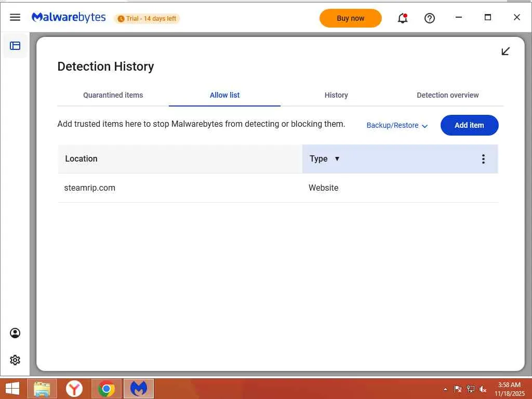The image size is (532, 399).
Task: Open settings gear in sidebar
Action: pos(15,360)
